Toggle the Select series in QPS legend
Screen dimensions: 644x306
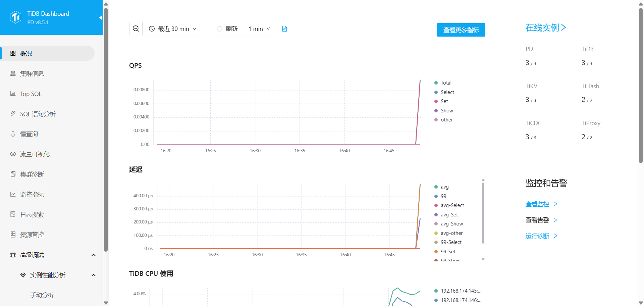point(444,92)
